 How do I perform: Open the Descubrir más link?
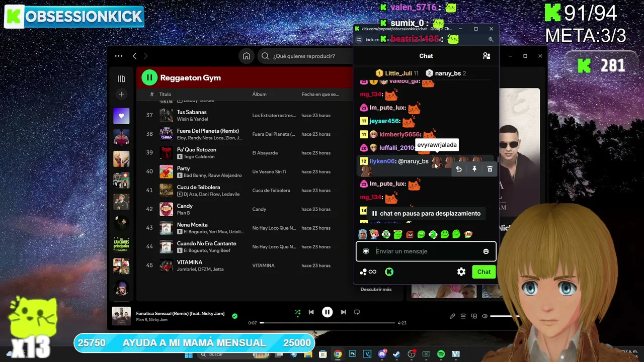point(376,290)
